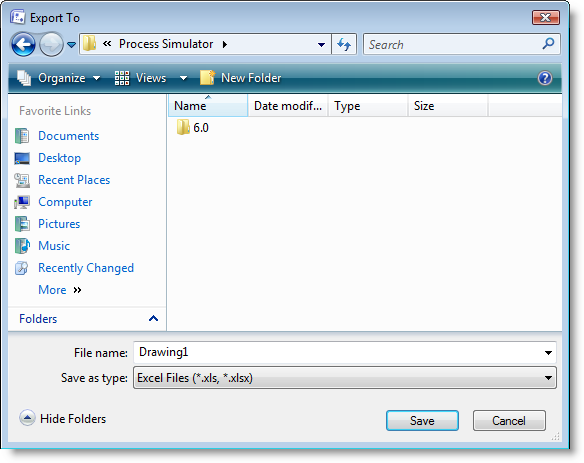This screenshot has height=463, width=584.
Task: Click the Forward navigation arrow
Action: pyautogui.click(x=51, y=44)
